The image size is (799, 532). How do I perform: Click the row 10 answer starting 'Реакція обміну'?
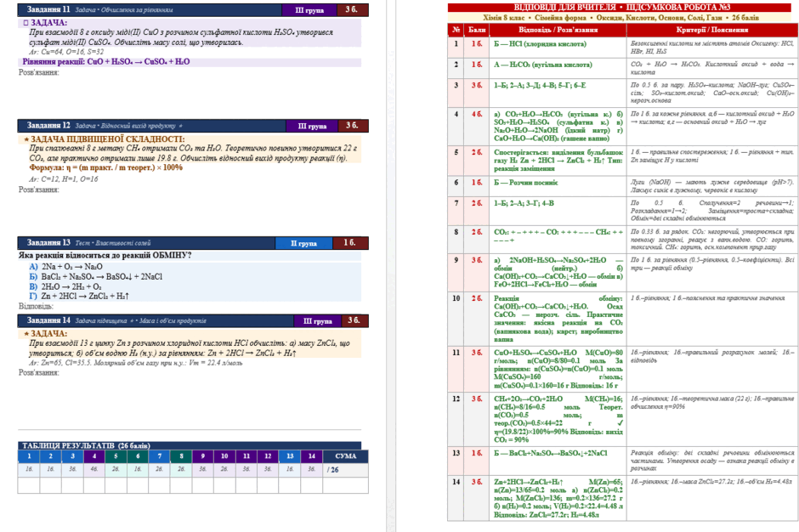pyautogui.click(x=558, y=319)
